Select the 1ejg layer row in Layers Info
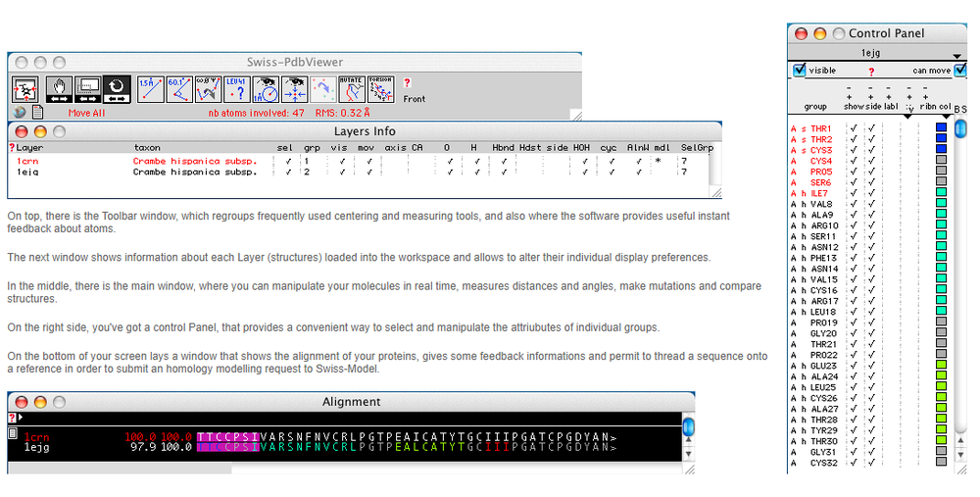This screenshot has height=497, width=980. click(x=360, y=172)
